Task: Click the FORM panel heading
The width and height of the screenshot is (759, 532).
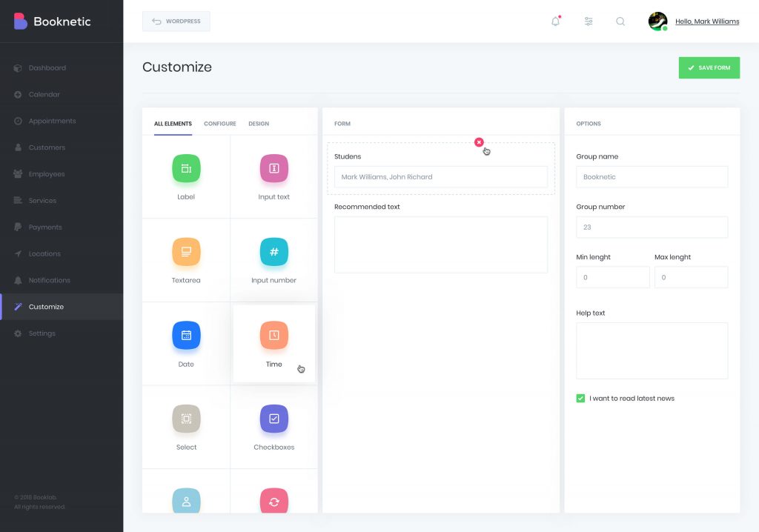Action: (342, 124)
